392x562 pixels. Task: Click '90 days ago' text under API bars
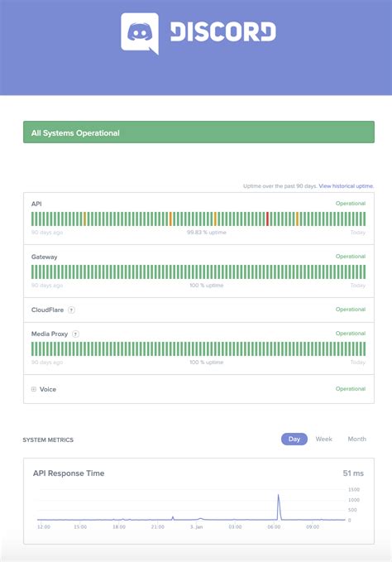(47, 233)
